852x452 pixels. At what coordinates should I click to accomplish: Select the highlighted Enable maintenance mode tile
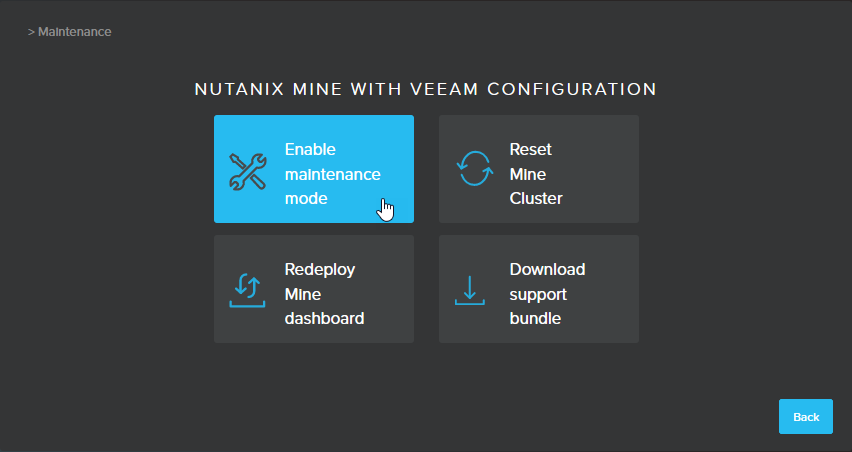314,169
